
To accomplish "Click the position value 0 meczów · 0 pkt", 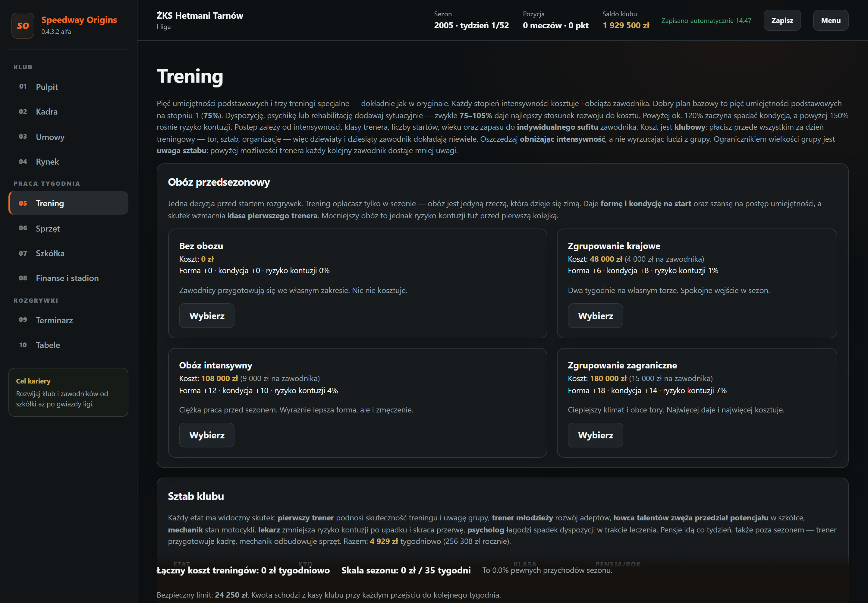I will pos(556,25).
